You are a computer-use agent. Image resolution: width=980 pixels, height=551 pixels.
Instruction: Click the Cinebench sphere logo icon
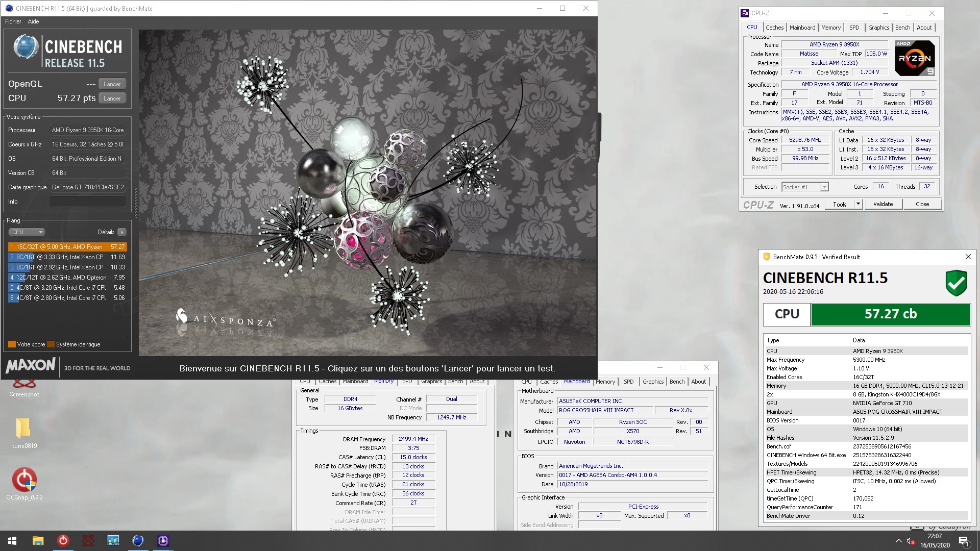pyautogui.click(x=26, y=47)
